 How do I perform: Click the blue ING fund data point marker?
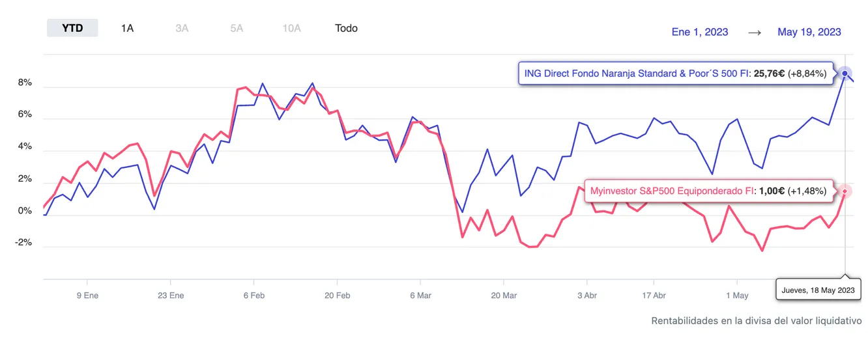pos(845,74)
